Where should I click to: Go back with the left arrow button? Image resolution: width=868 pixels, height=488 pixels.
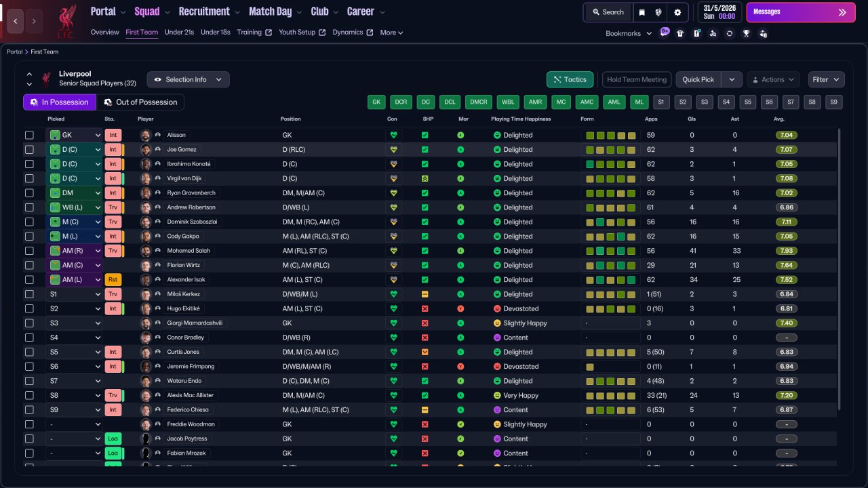(x=16, y=21)
